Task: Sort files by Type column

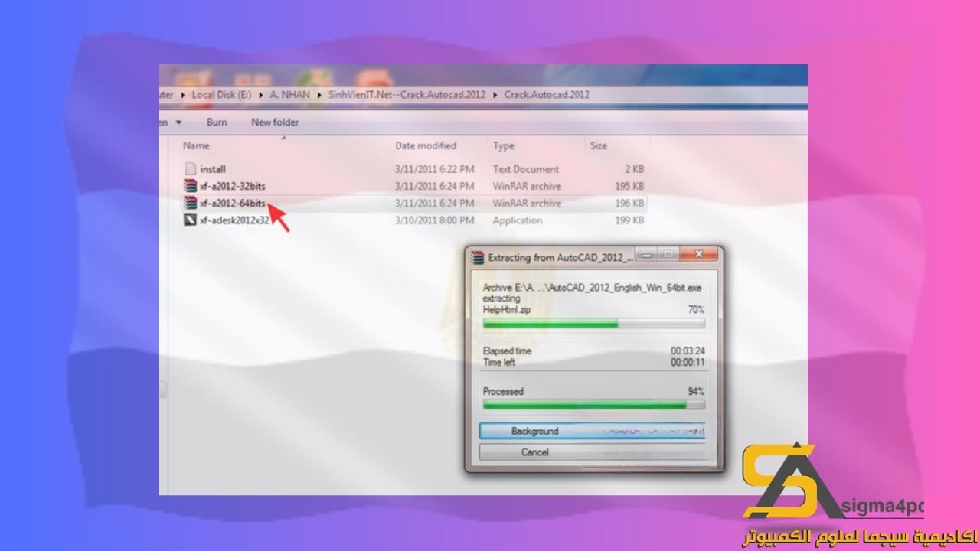Action: point(504,145)
